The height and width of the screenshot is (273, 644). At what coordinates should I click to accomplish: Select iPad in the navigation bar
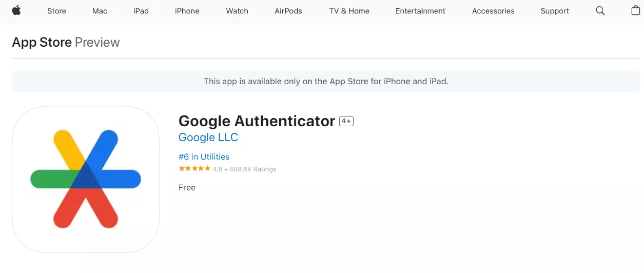pyautogui.click(x=141, y=11)
